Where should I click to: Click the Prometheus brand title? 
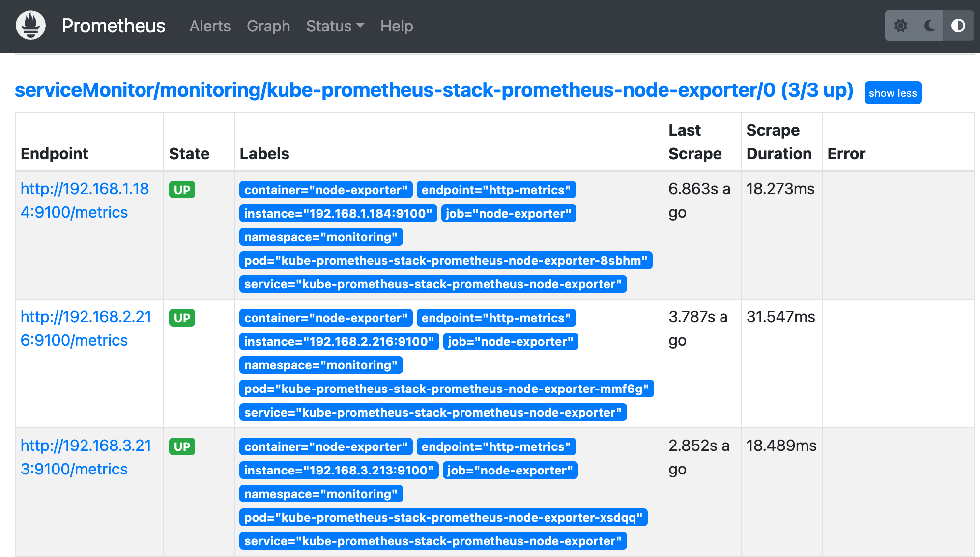(x=114, y=26)
